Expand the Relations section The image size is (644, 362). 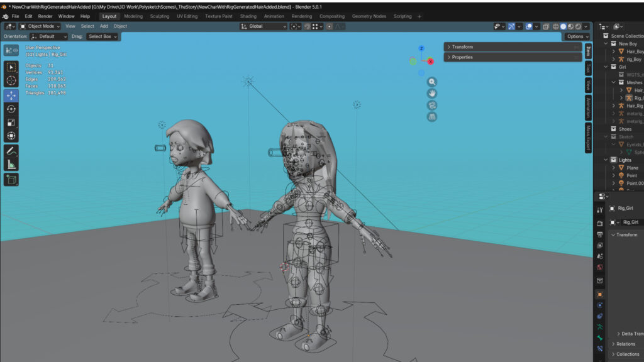[x=625, y=344]
